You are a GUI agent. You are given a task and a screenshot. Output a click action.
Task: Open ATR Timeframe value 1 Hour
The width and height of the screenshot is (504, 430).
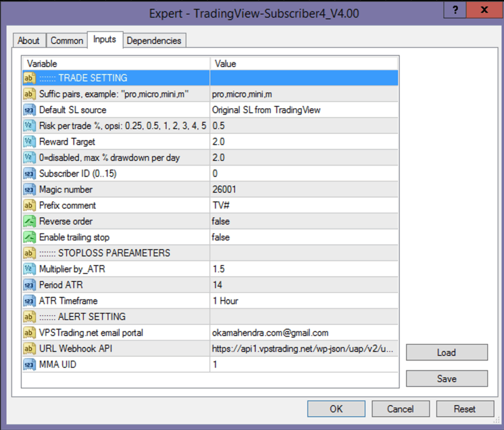(x=304, y=301)
